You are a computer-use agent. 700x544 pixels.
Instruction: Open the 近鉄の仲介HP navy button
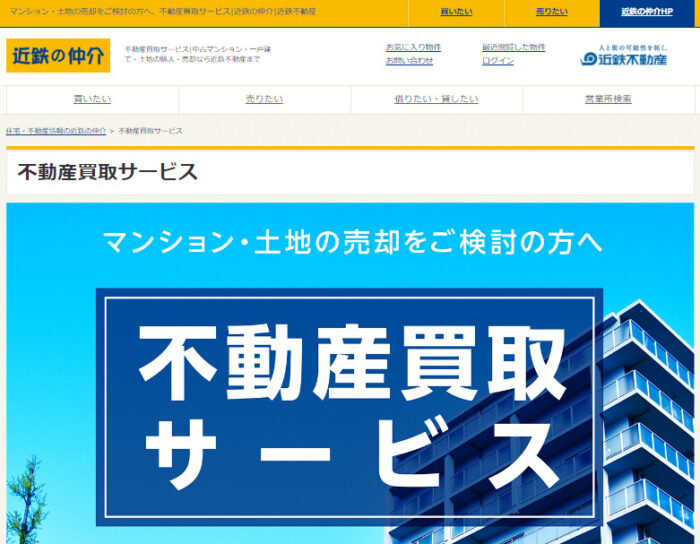click(647, 12)
